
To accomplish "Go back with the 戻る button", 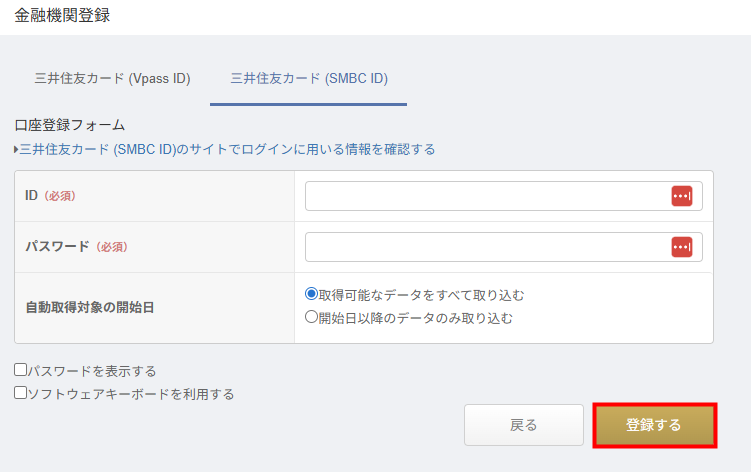I will 523,425.
